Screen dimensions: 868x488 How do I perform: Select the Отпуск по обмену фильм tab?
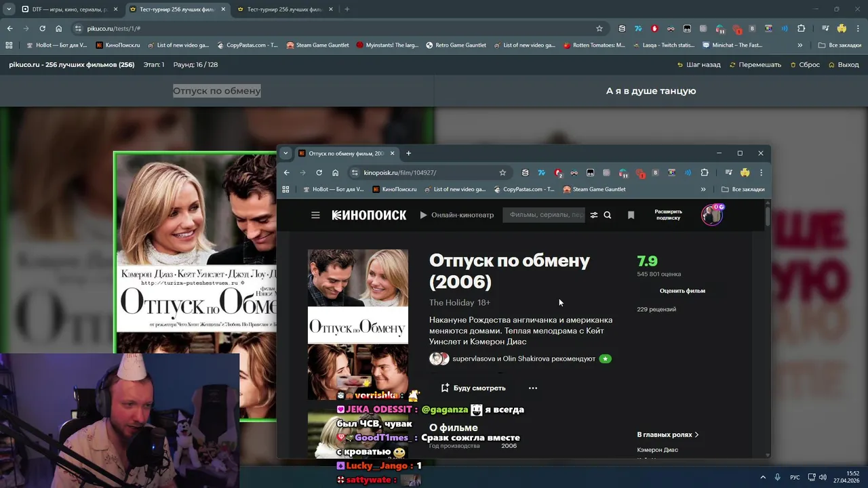click(x=346, y=153)
